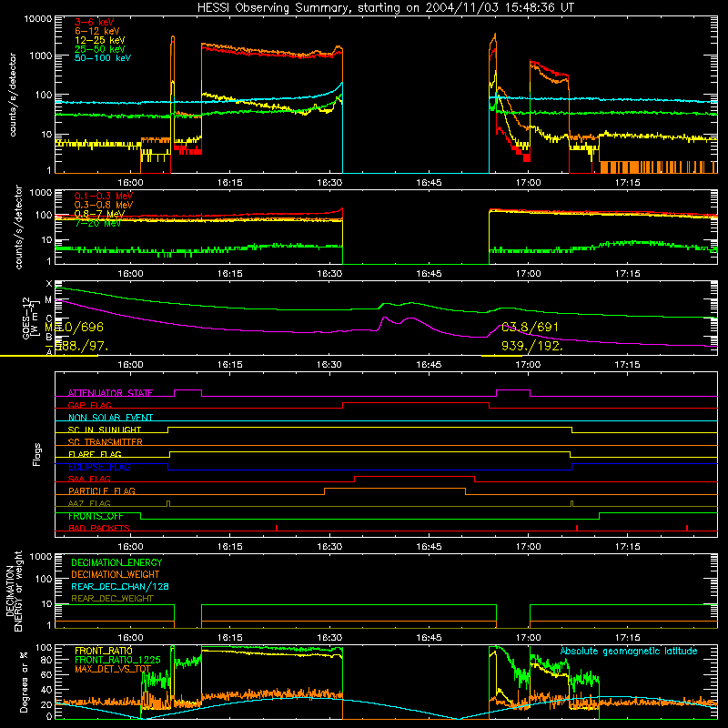Click the "REAR_DEC_WEIGHT" legend label
The image size is (728, 728).
pyautogui.click(x=112, y=599)
